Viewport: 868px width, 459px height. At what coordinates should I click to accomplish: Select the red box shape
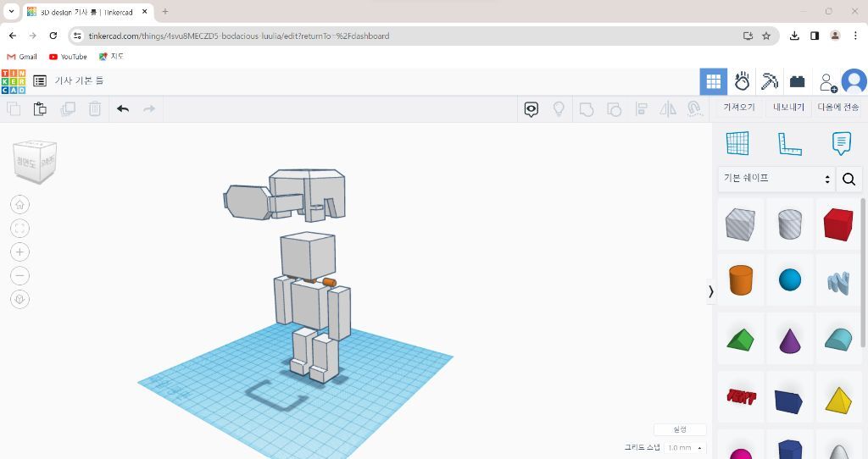pyautogui.click(x=837, y=224)
